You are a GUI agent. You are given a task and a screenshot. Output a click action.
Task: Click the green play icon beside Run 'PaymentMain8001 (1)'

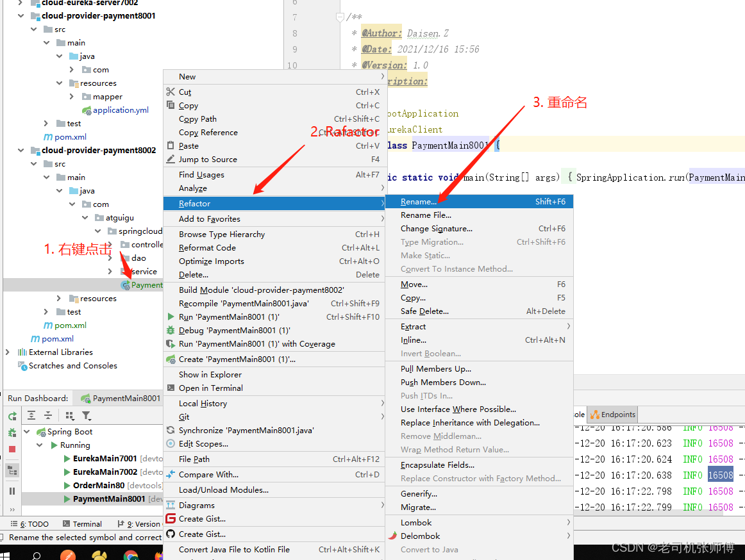171,317
